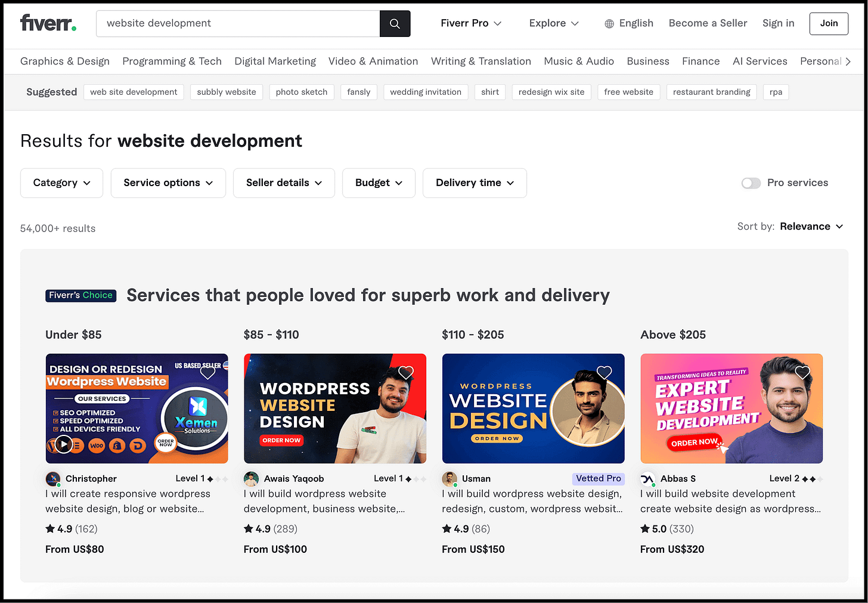This screenshot has width=868, height=603.
Task: Expand the Budget filter
Action: tap(379, 183)
